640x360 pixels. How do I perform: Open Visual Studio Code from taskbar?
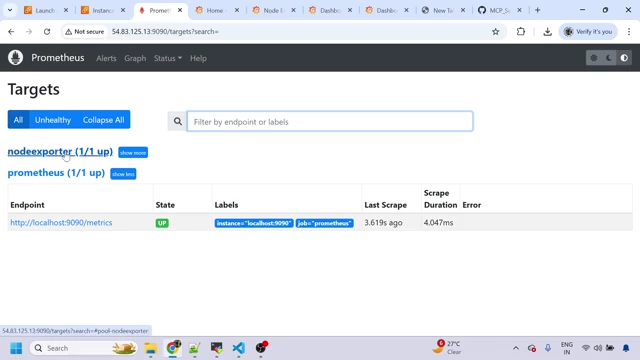pos(239,348)
